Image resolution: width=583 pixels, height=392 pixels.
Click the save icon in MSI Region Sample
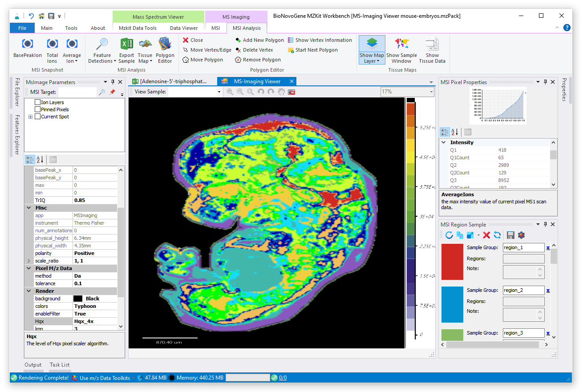click(510, 235)
